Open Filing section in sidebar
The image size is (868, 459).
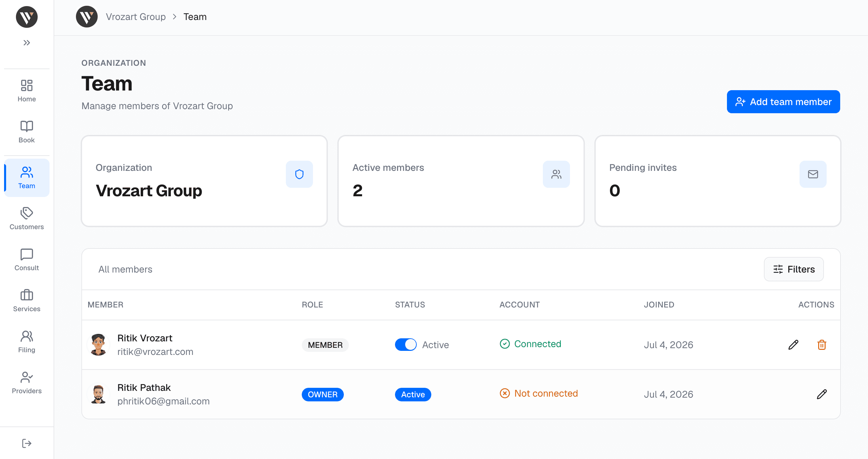[27, 342]
